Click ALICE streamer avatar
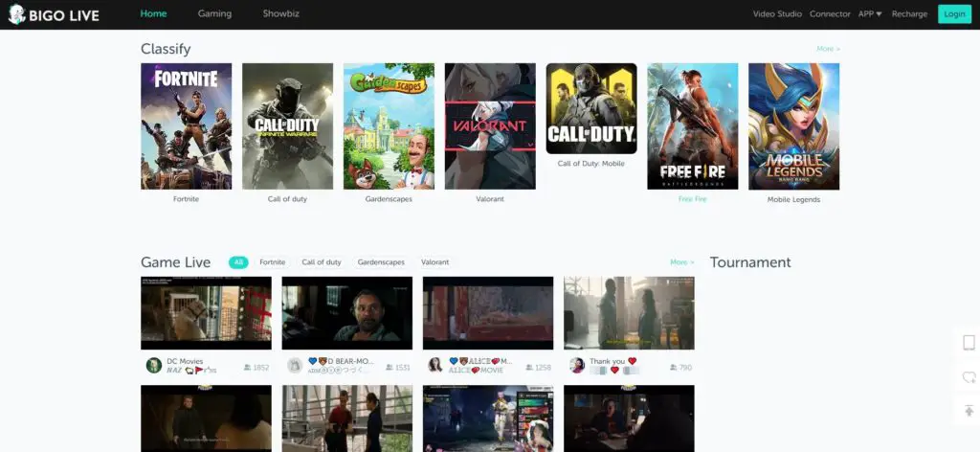This screenshot has height=452, width=980. pos(435,366)
